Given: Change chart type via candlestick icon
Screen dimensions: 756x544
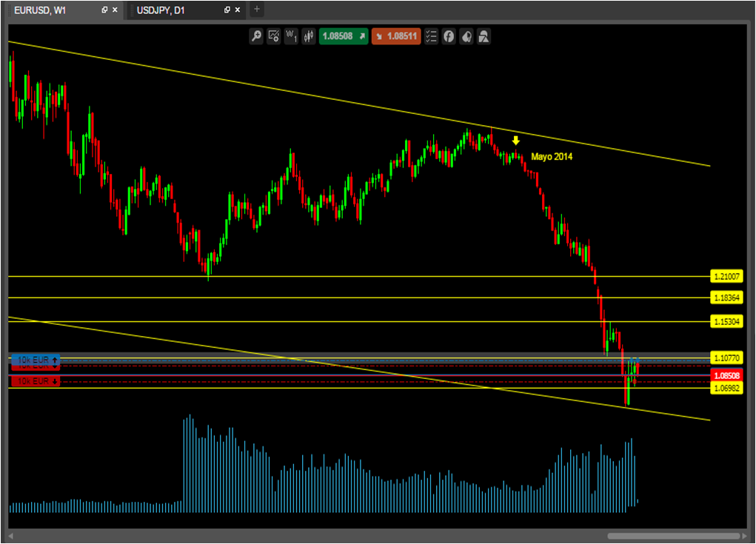Looking at the screenshot, I should [309, 36].
